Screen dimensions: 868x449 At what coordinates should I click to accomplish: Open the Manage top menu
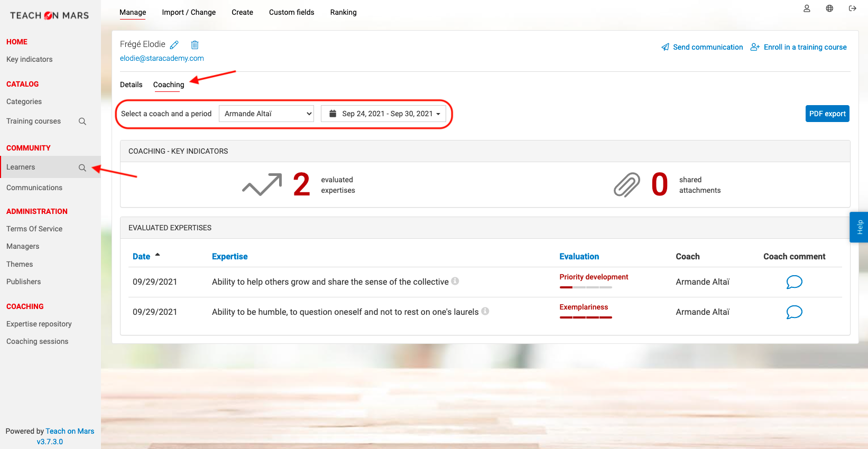click(x=133, y=12)
